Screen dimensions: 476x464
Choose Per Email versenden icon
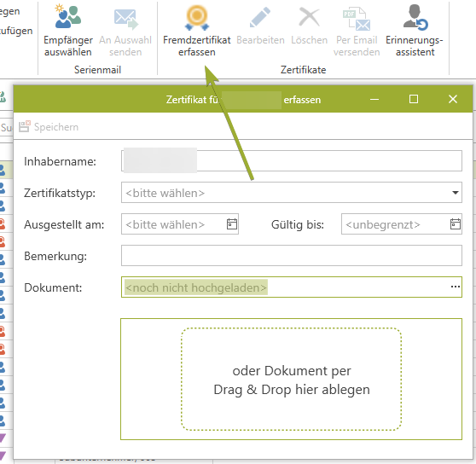[x=357, y=19]
